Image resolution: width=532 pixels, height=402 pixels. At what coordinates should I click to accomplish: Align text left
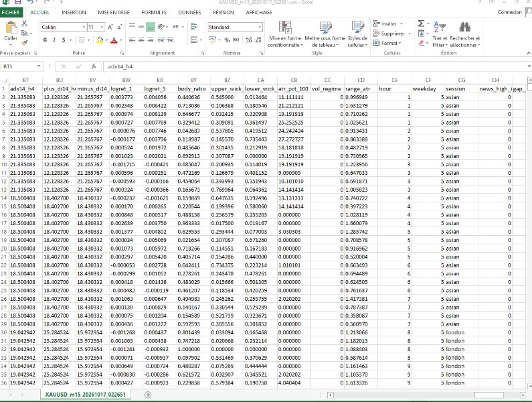[x=132, y=40]
